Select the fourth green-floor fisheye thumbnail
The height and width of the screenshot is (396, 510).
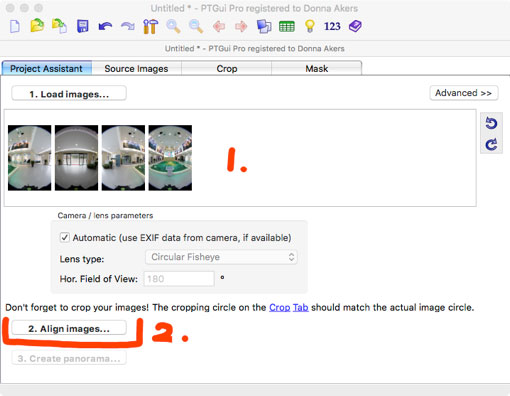[170, 158]
